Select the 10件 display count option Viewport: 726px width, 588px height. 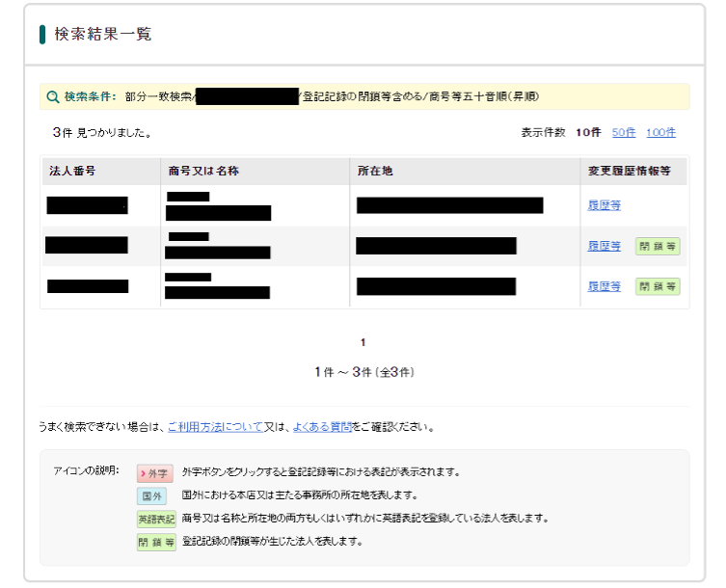tap(588, 133)
